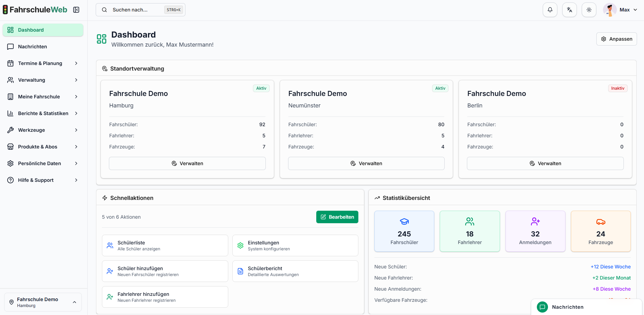Click the language translation icon
The width and height of the screenshot is (644, 315).
pyautogui.click(x=570, y=9)
